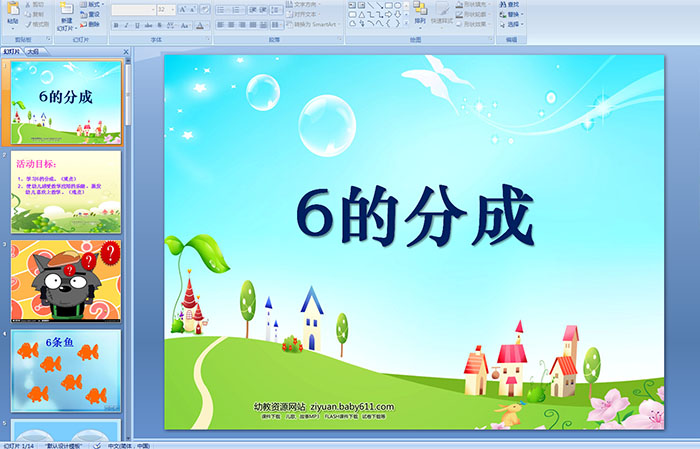The height and width of the screenshot is (449, 700).
Task: Click Shape Effects (形状效果) button
Action: pyautogui.click(x=474, y=24)
